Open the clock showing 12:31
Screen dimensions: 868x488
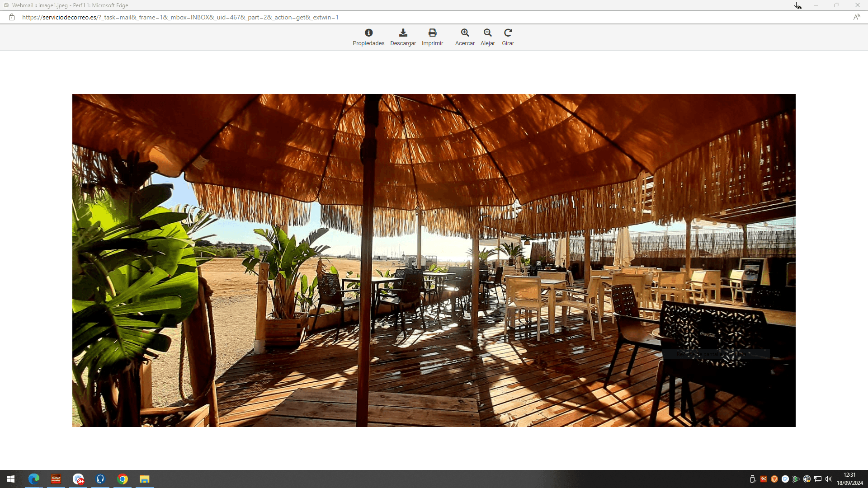coord(849,479)
